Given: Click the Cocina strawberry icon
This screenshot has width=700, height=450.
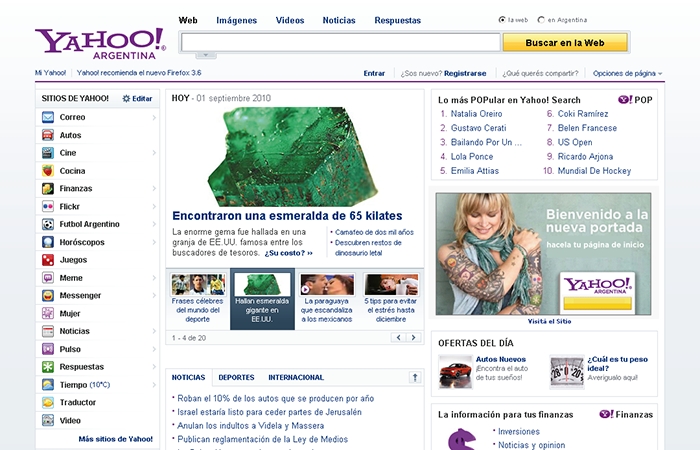Looking at the screenshot, I should (x=48, y=171).
